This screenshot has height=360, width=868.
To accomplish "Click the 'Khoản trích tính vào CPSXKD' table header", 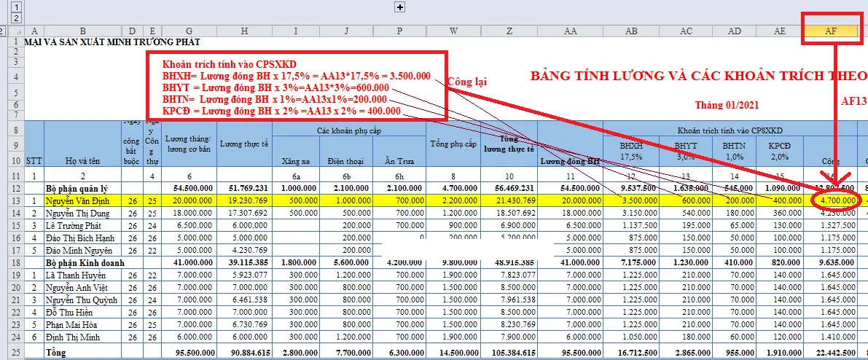I will click(731, 129).
